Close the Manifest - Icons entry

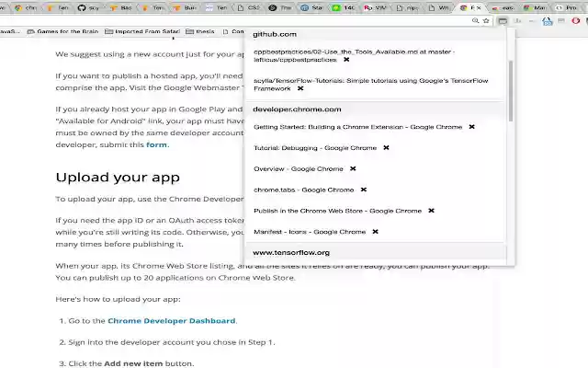376,232
